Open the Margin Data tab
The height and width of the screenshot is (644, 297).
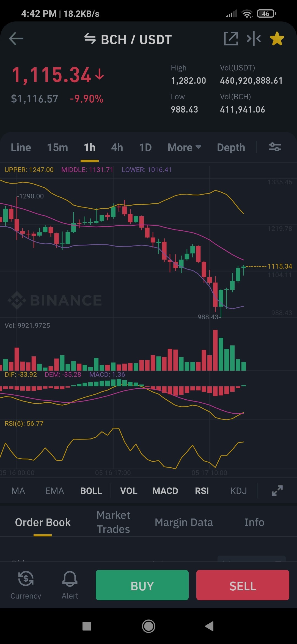click(x=184, y=522)
